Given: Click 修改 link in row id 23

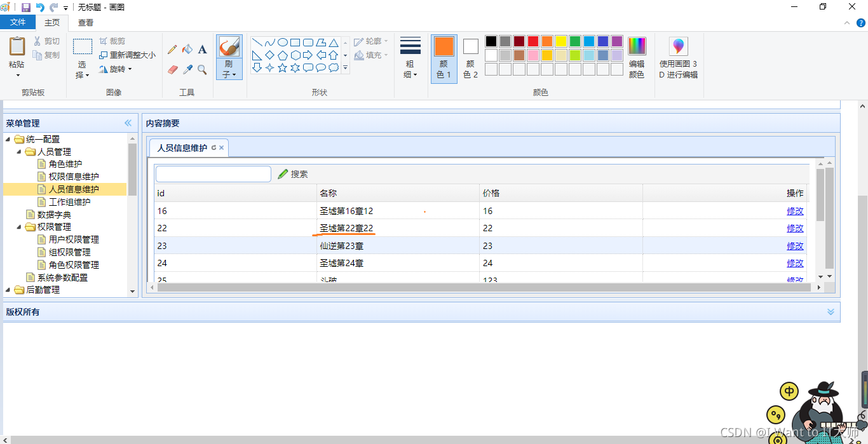Looking at the screenshot, I should (795, 246).
